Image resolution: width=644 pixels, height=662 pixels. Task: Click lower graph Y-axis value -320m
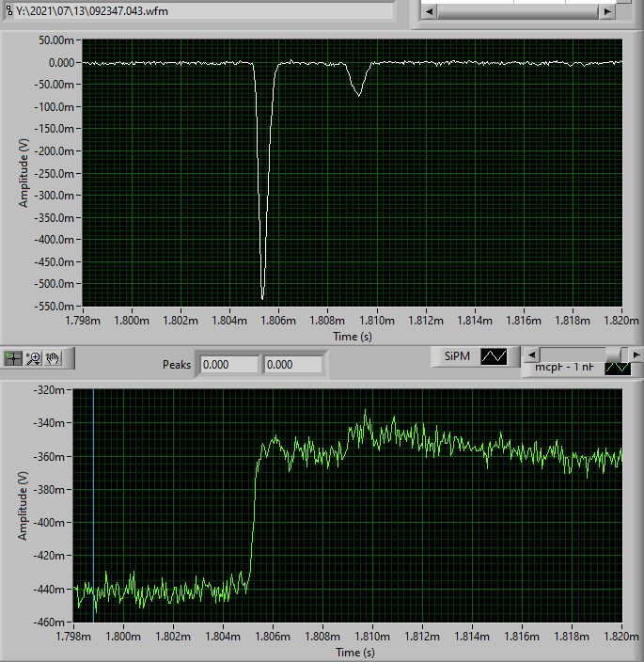[49, 389]
